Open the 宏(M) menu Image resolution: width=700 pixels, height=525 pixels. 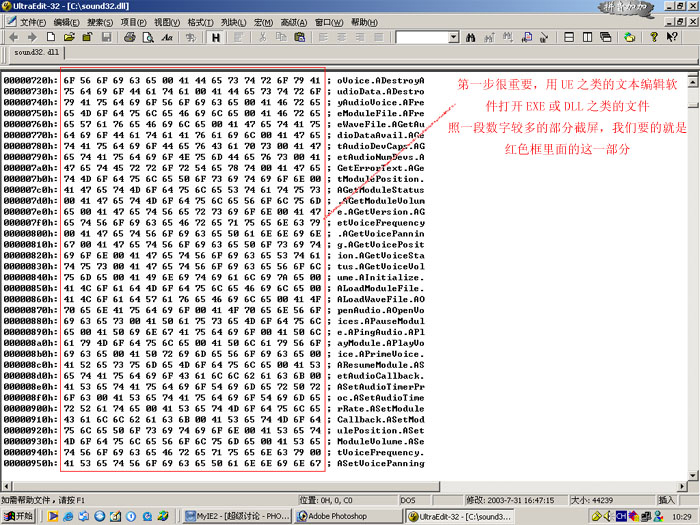(x=263, y=22)
